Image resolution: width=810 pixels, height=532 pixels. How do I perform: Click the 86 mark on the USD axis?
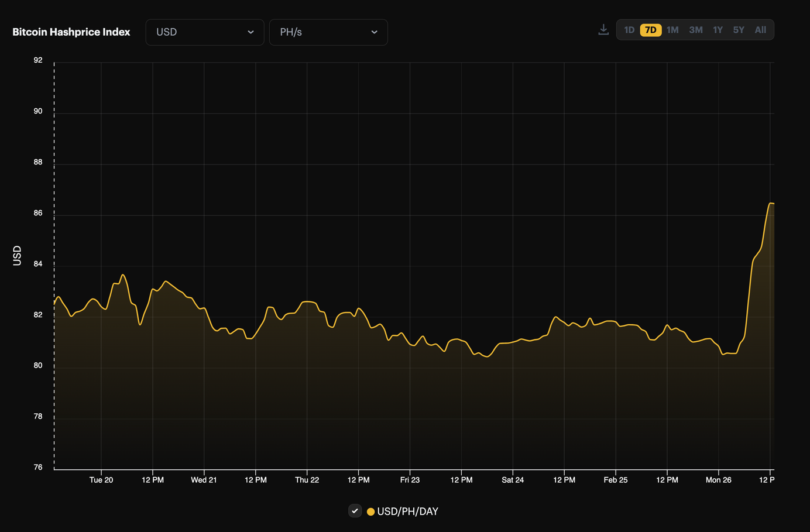[x=37, y=212]
